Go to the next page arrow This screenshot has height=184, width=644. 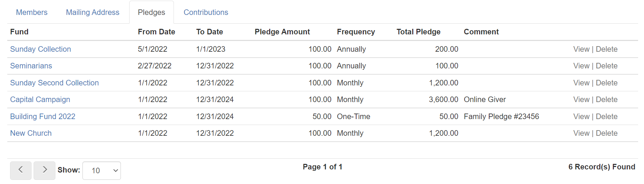pos(44,170)
